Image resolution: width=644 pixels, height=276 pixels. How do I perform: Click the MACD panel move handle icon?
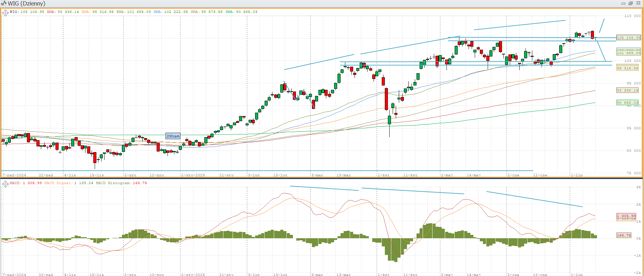[x=5, y=184]
